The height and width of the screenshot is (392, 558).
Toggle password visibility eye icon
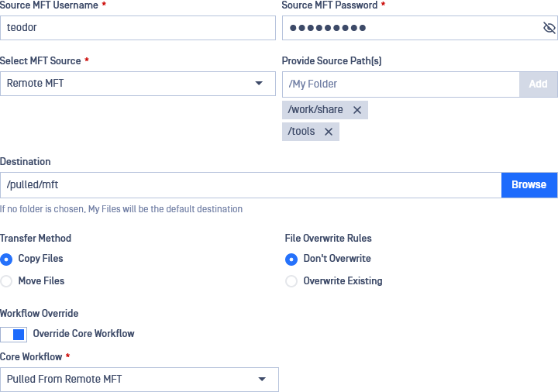click(549, 28)
